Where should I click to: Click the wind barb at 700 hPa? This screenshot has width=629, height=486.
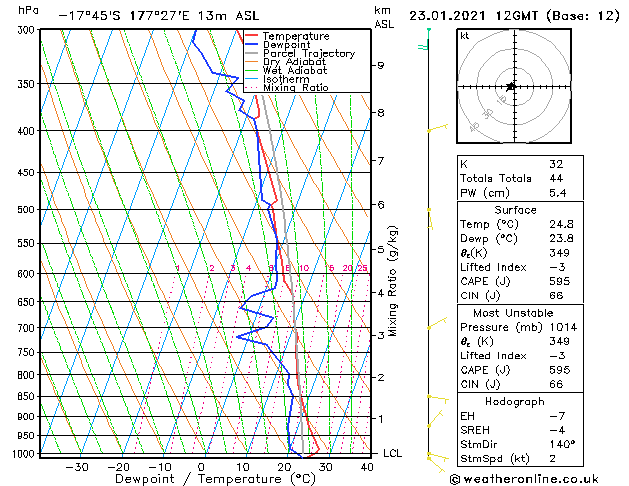coord(437,323)
